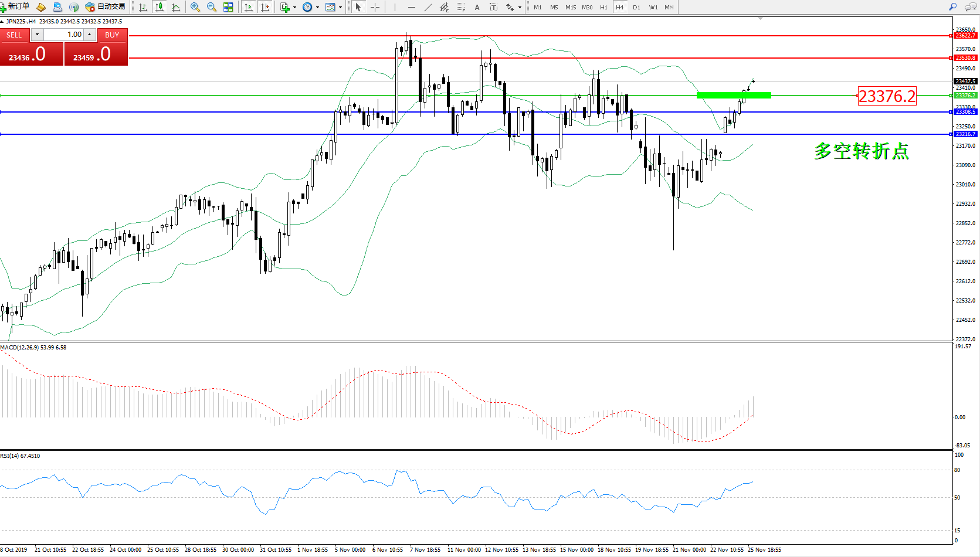Expand the chart templates dropdown arrow
The height and width of the screenshot is (557, 980).
[x=341, y=8]
